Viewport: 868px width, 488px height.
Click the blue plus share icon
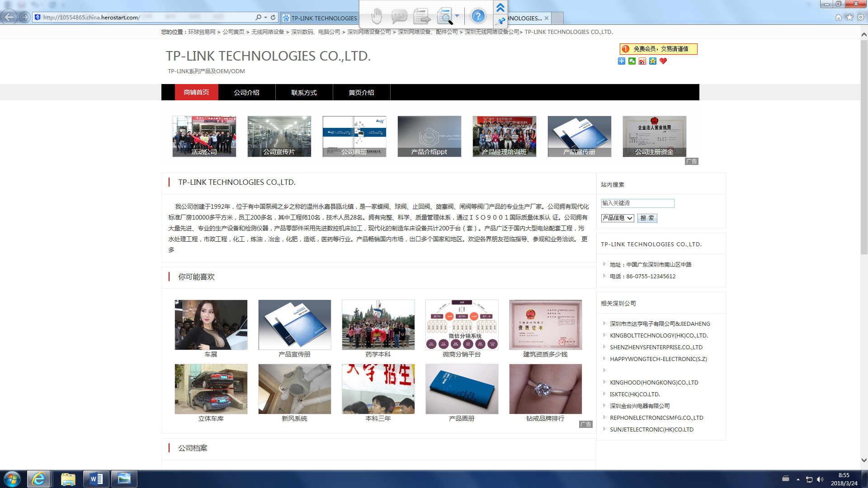coord(622,61)
